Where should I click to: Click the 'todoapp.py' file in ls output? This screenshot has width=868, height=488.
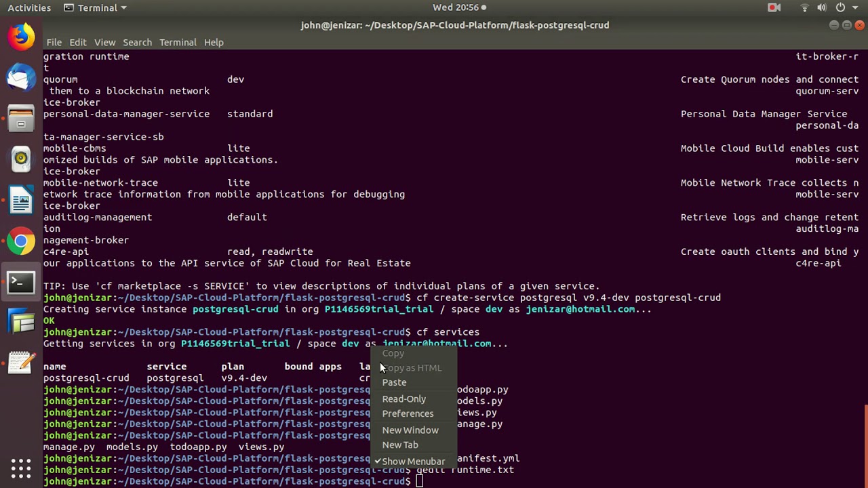[198, 447]
